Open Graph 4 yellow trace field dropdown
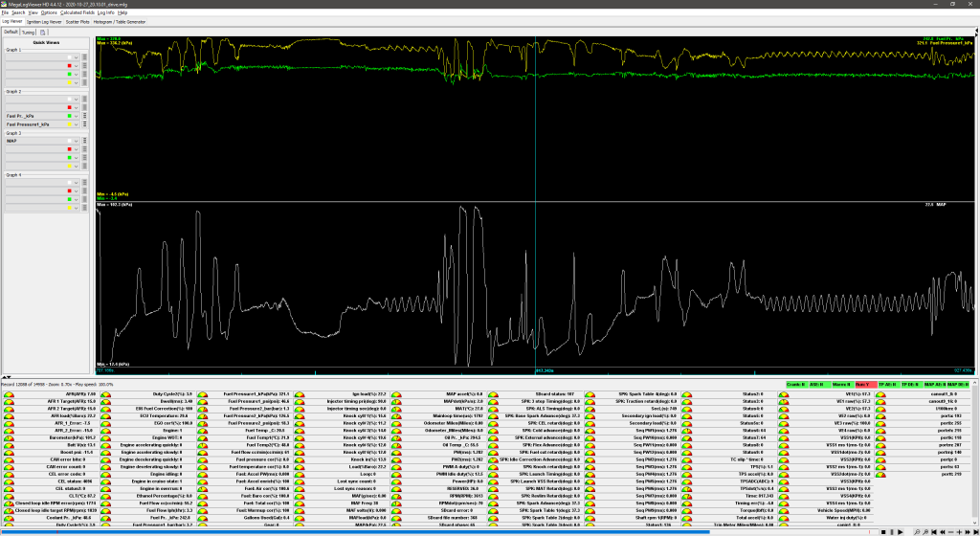The height and width of the screenshot is (536, 980). (42, 208)
